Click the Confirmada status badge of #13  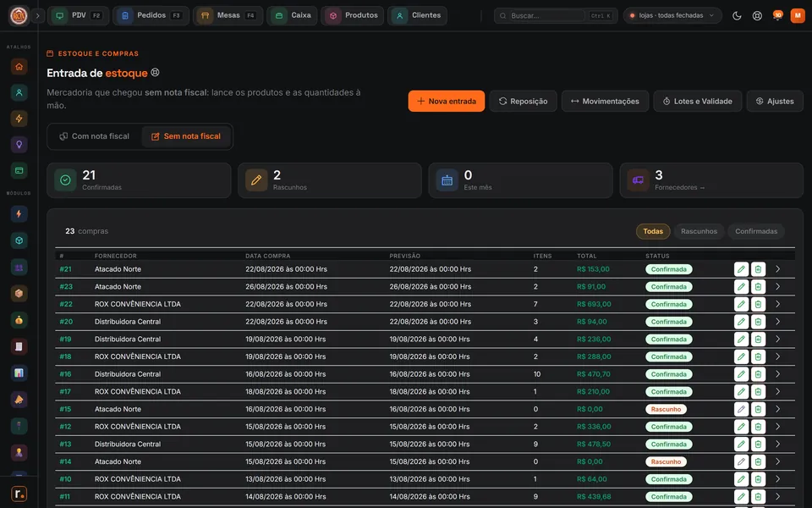click(x=668, y=444)
